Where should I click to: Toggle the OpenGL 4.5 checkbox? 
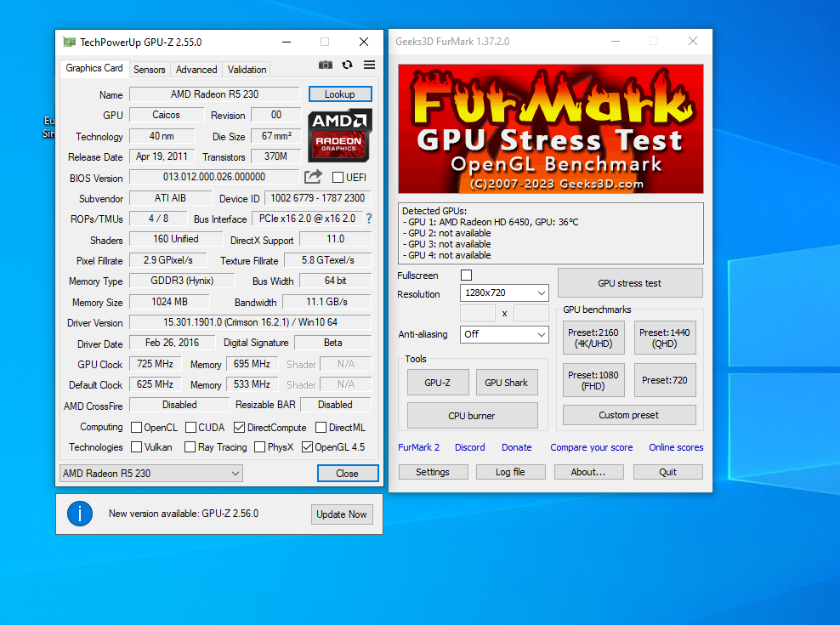coord(308,447)
